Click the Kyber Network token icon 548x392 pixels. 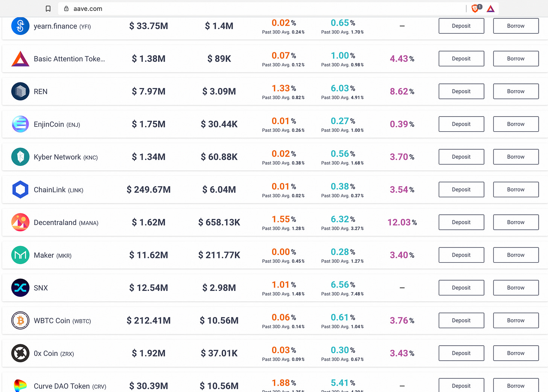click(20, 157)
